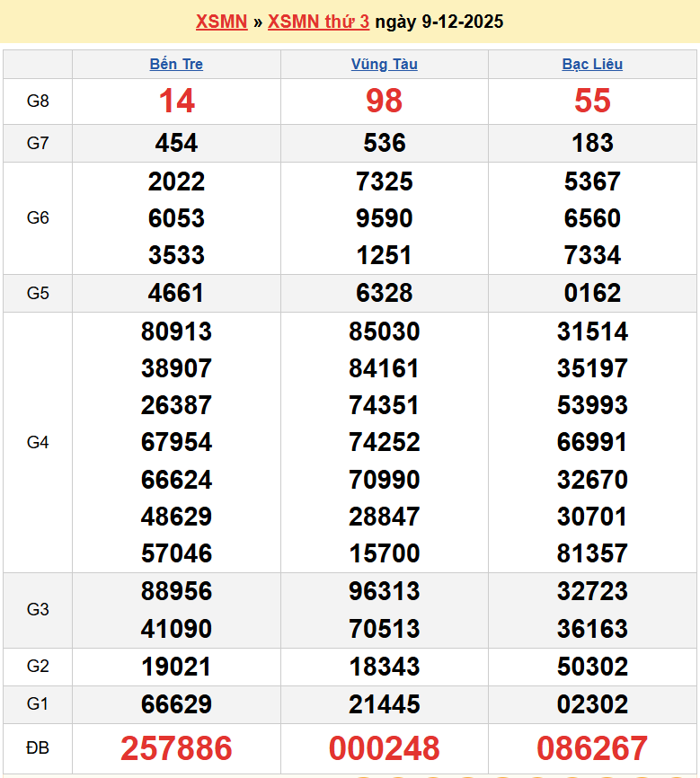Select the G1 number 66629
Viewport: 700px width, 778px height.
pos(176,705)
